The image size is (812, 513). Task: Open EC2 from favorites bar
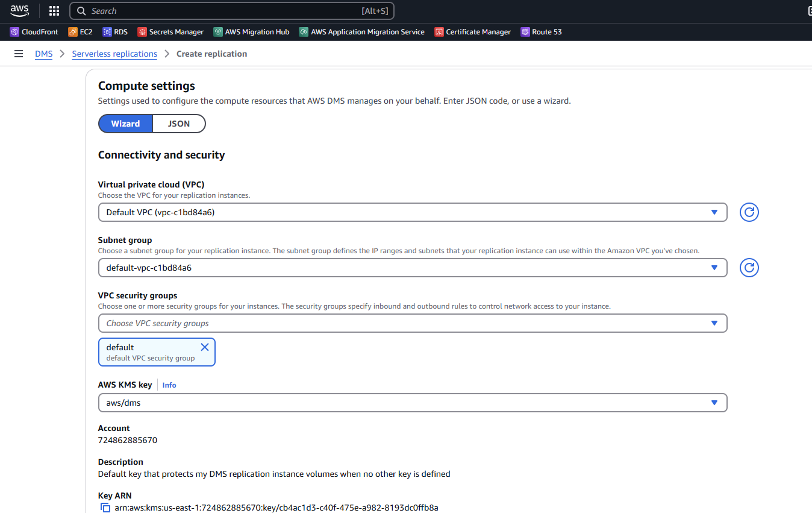click(80, 32)
